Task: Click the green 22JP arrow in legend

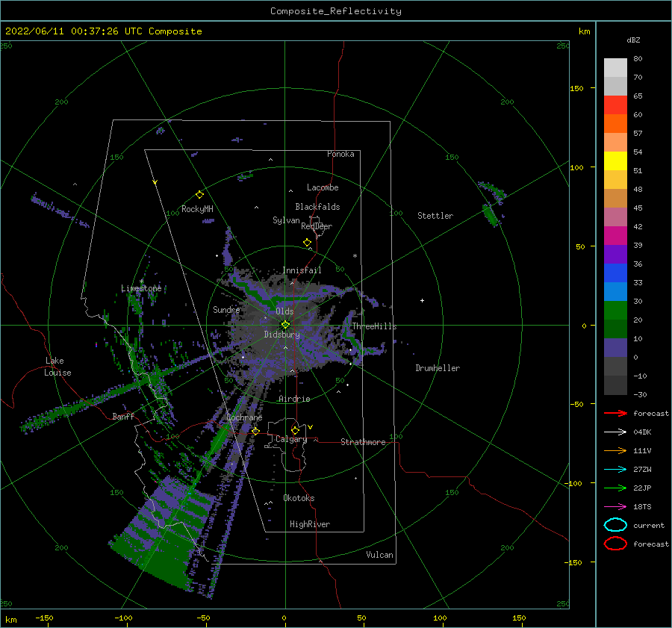Action: point(615,488)
